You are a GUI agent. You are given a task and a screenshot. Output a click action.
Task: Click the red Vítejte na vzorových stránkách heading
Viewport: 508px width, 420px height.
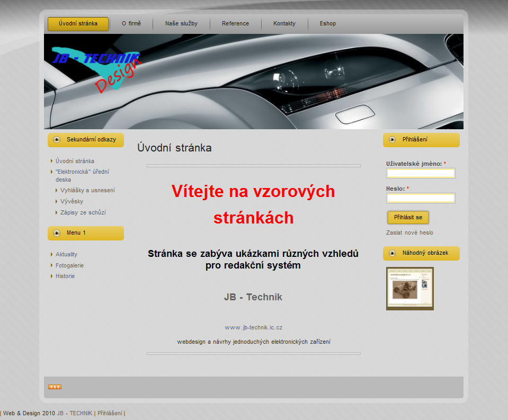[x=253, y=204]
